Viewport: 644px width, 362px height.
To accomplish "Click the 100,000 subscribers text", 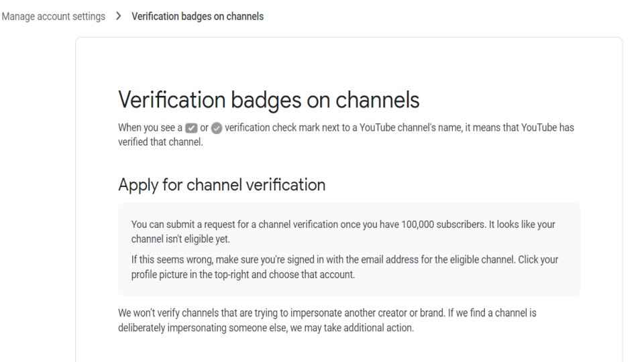I will click(443, 225).
